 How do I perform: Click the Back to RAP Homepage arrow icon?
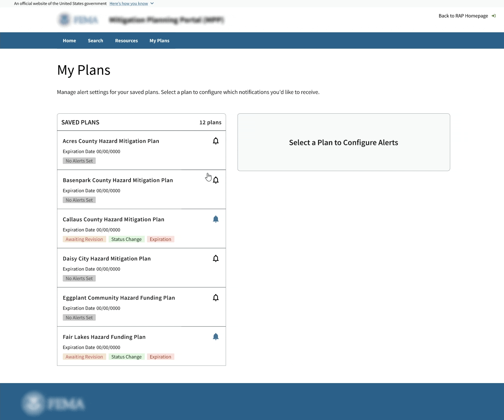(494, 16)
